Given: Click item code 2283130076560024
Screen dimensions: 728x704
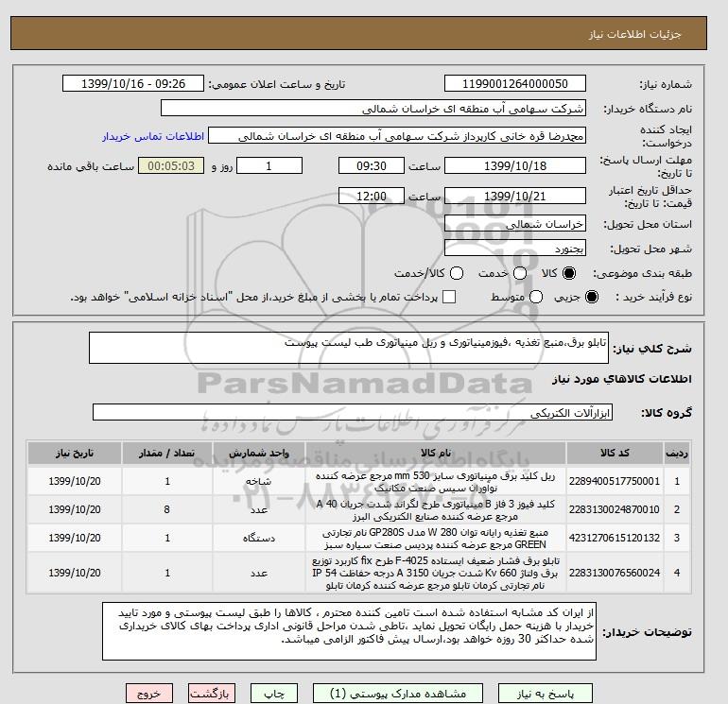Looking at the screenshot, I should point(615,574).
